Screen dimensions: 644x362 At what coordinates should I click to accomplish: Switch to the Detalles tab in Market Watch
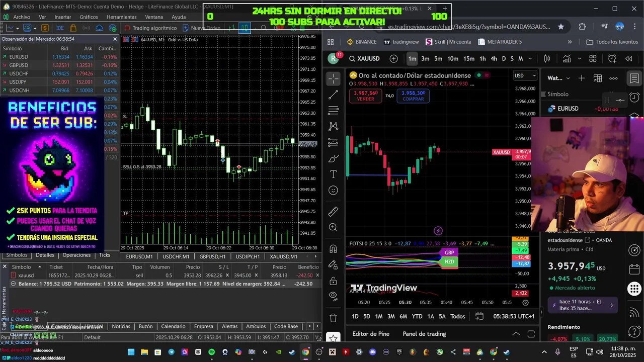[x=45, y=255]
